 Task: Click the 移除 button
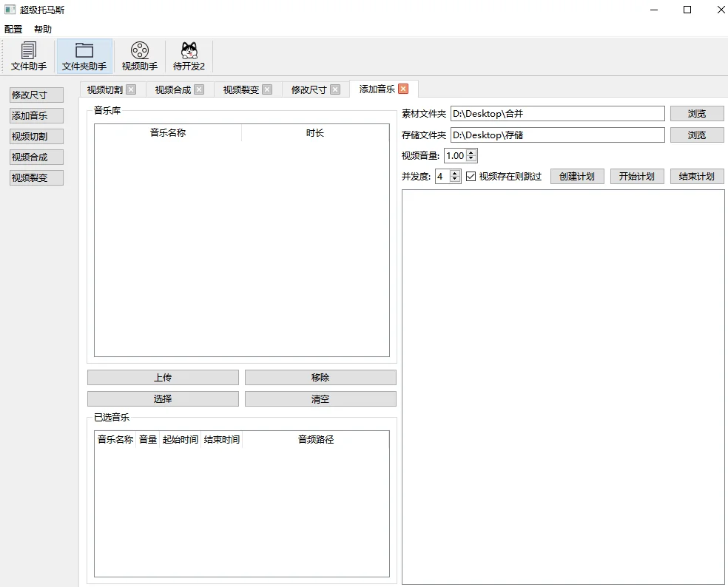pos(320,377)
